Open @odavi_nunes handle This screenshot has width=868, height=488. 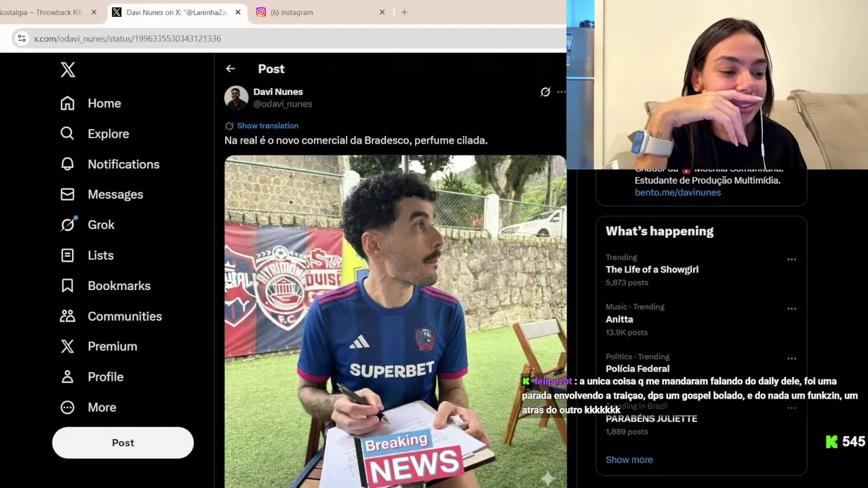point(283,104)
